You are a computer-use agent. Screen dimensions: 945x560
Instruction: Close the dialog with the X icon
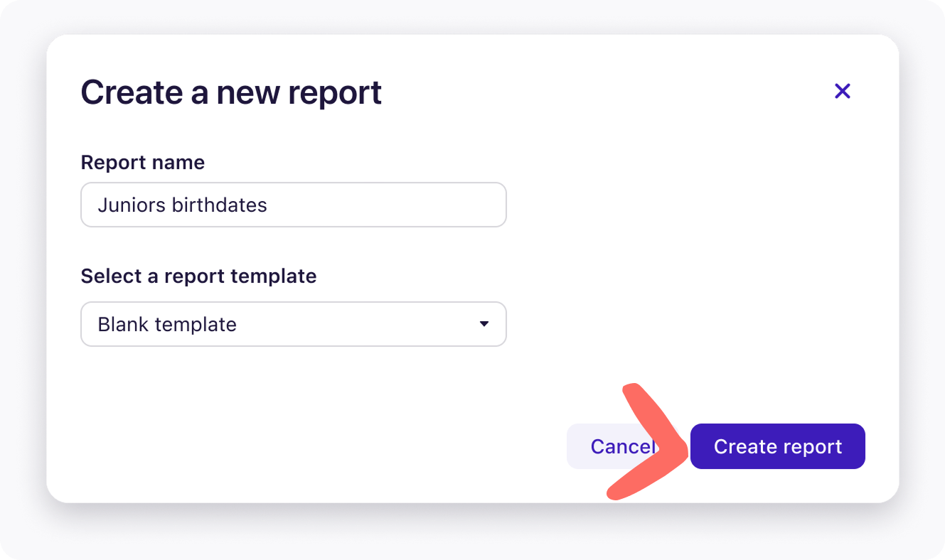(843, 91)
